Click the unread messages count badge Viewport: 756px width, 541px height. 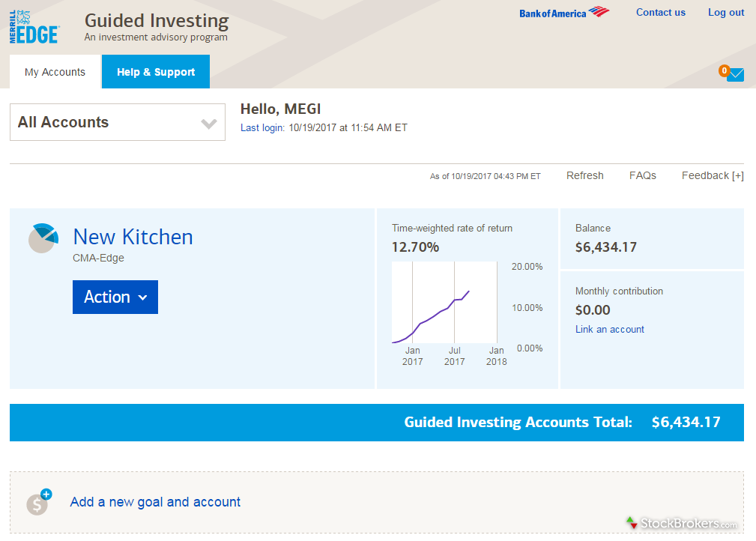[724, 71]
